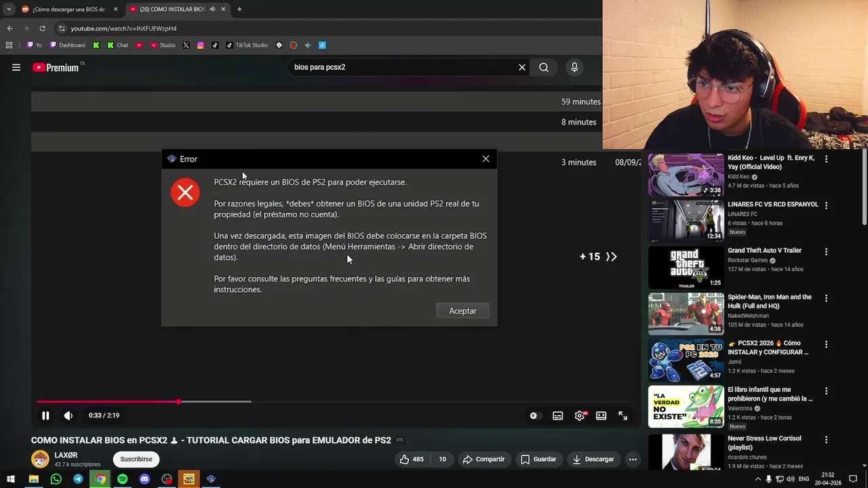Image resolution: width=868 pixels, height=488 pixels.
Task: Open Grand Theft Auto V Trailer thumbnail
Action: 686,267
